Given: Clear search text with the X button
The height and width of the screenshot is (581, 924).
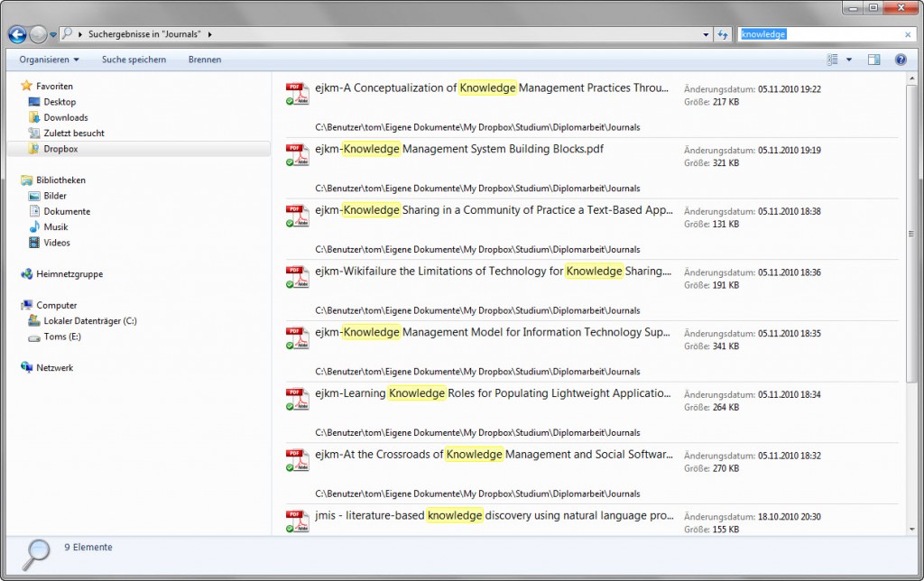Looking at the screenshot, I should (908, 34).
